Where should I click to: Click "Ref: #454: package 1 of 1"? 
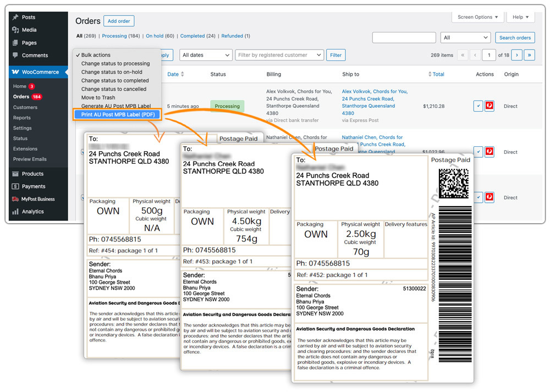click(123, 251)
